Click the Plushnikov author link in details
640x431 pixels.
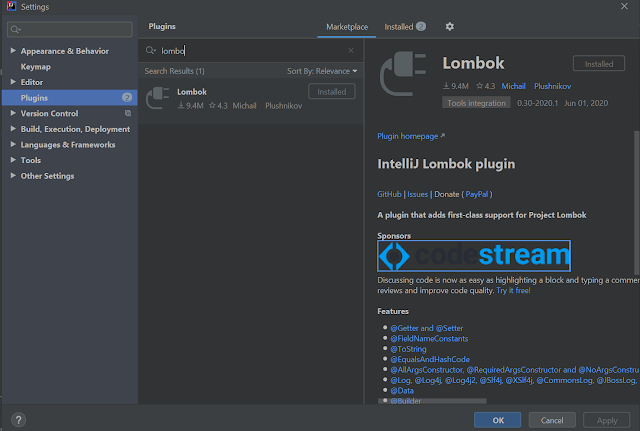pos(553,86)
